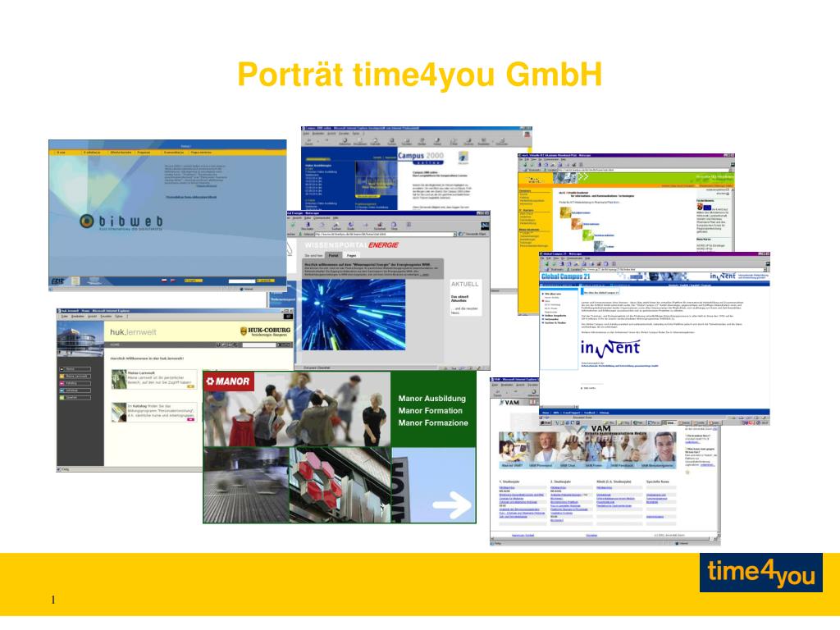Click the blue light streaks image
The height and width of the screenshot is (630, 840).
354,314
